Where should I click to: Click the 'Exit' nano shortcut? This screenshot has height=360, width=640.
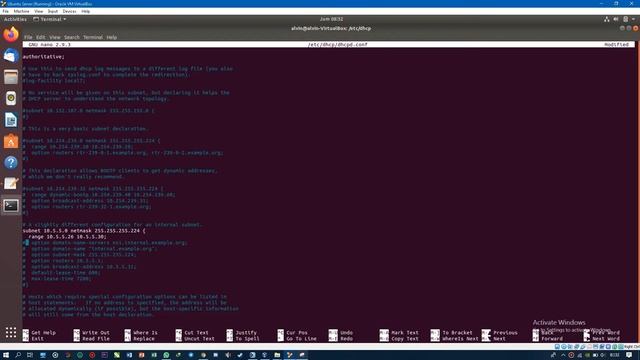(34, 339)
